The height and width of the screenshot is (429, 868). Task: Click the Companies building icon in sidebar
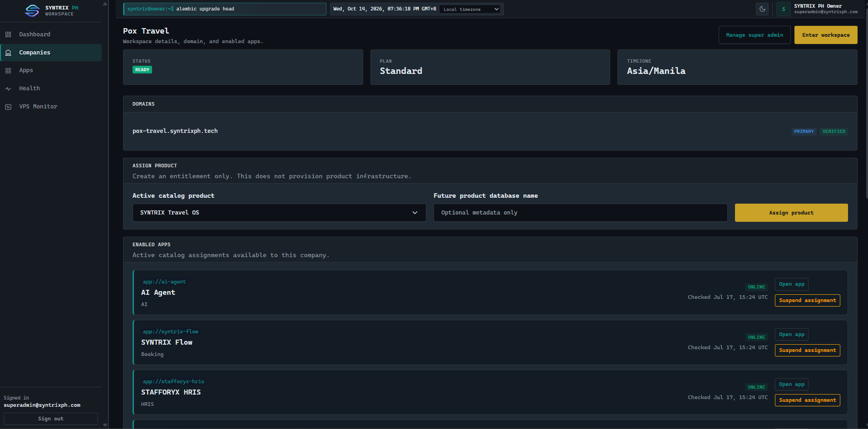pos(8,53)
